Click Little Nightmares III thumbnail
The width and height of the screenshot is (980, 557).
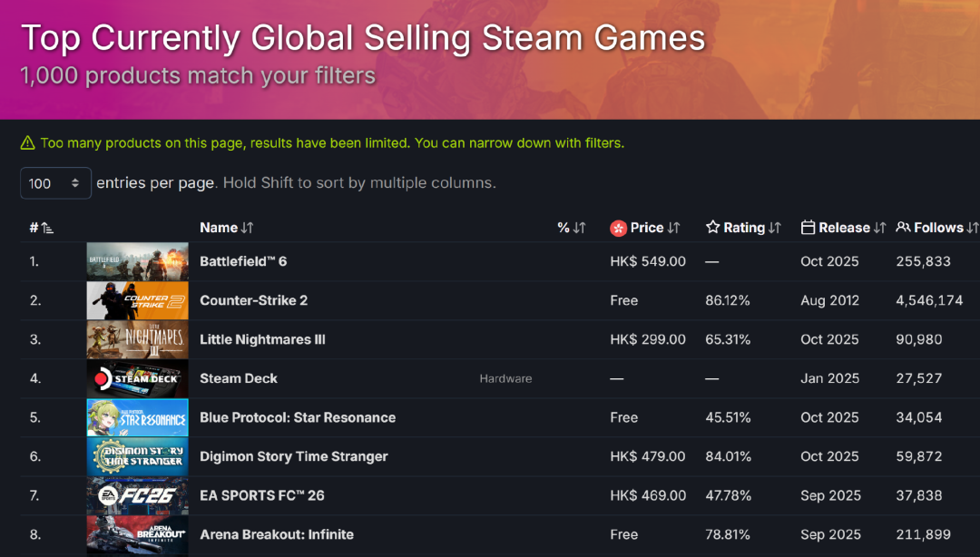click(137, 340)
